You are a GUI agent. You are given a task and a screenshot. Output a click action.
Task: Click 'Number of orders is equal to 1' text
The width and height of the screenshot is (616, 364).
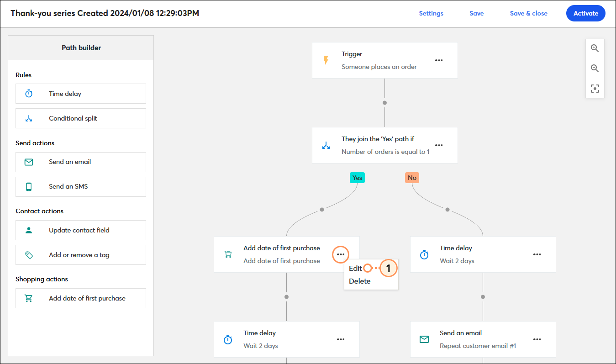pyautogui.click(x=385, y=152)
